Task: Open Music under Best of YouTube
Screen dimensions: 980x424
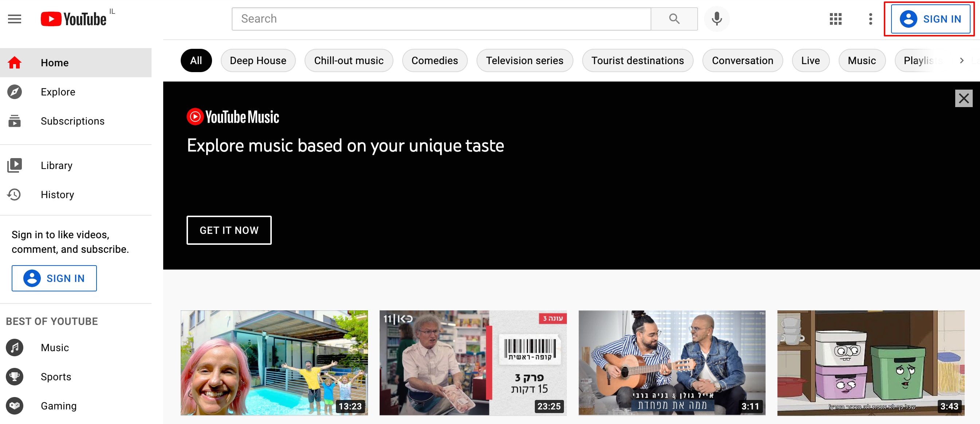Action: (76, 347)
